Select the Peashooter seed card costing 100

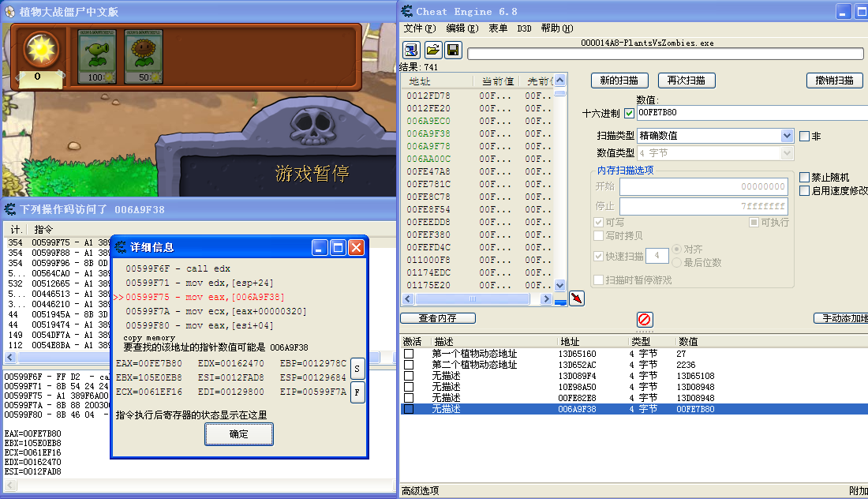(97, 57)
